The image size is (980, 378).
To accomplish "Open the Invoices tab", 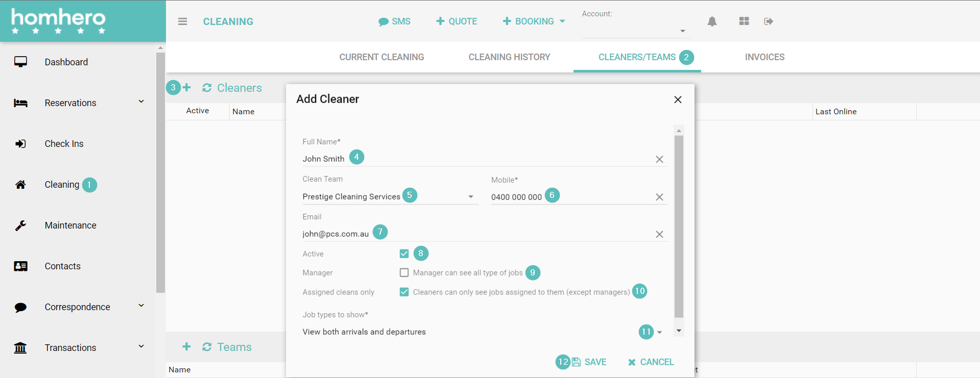I will click(x=764, y=57).
